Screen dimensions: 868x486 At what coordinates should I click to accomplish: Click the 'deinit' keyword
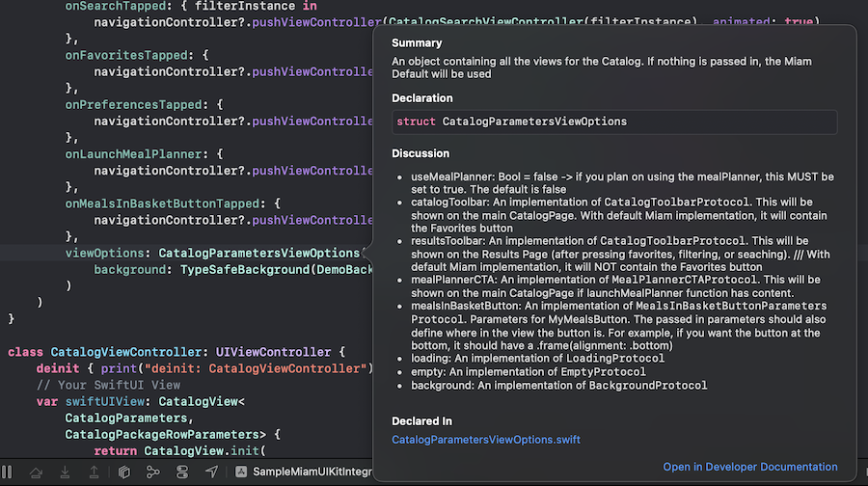[58, 368]
